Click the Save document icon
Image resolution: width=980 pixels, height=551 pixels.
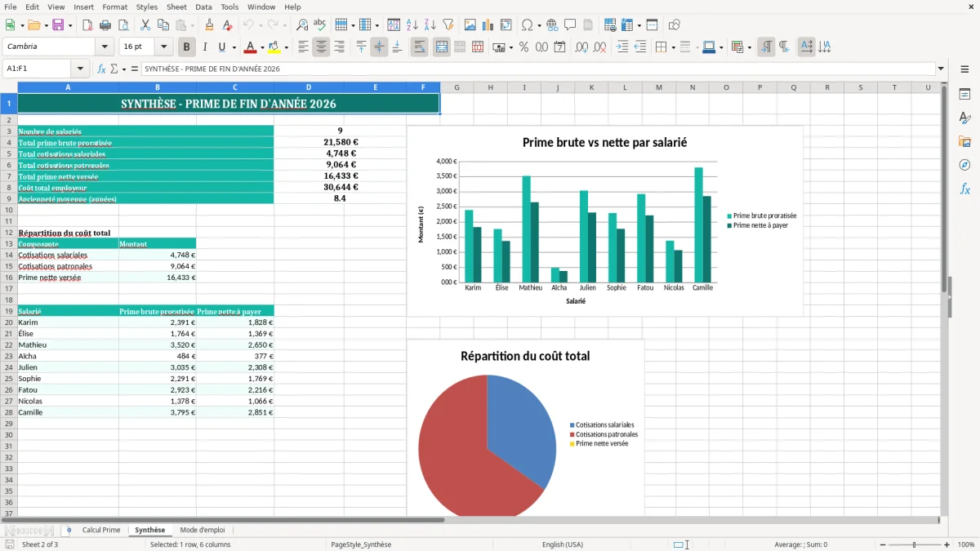coord(58,25)
